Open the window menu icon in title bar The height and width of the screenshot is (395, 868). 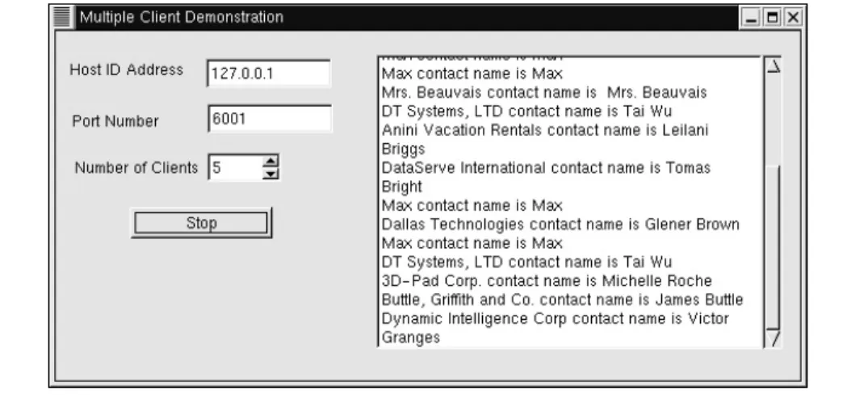(x=62, y=17)
